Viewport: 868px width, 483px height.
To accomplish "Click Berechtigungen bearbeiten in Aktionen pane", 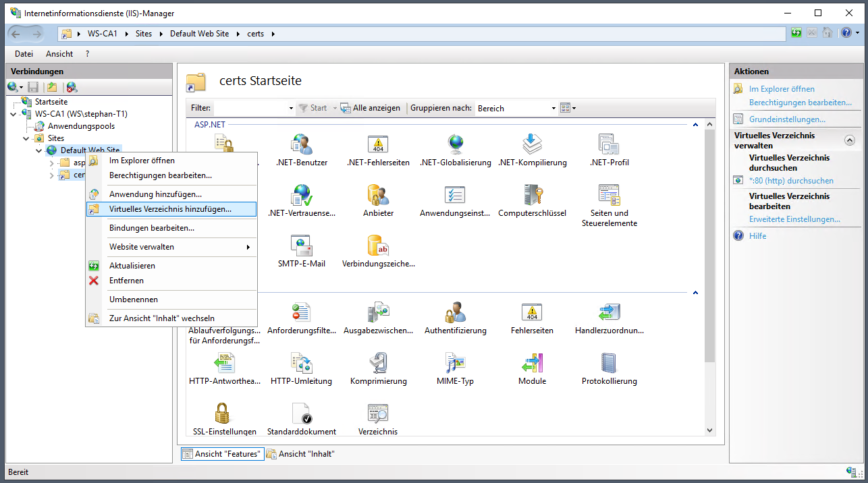I will 801,103.
